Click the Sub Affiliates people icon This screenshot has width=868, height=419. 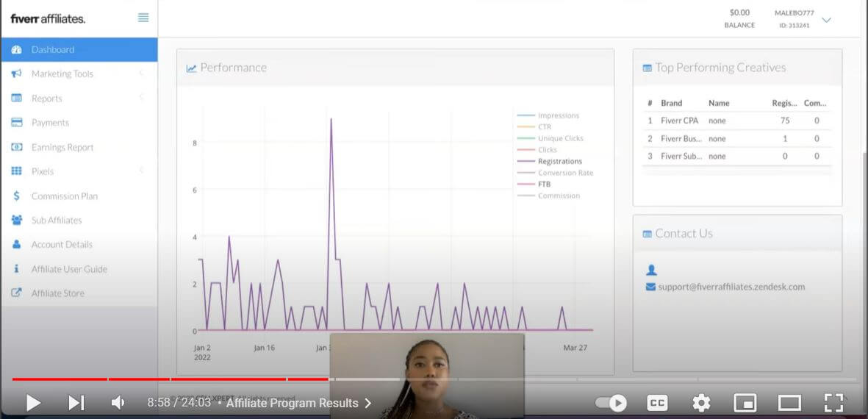[x=17, y=221]
